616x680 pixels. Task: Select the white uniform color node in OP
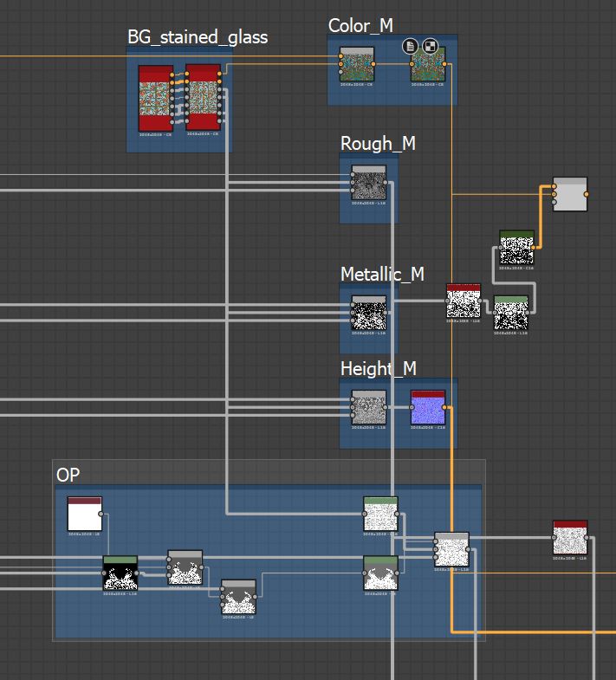tap(85, 515)
